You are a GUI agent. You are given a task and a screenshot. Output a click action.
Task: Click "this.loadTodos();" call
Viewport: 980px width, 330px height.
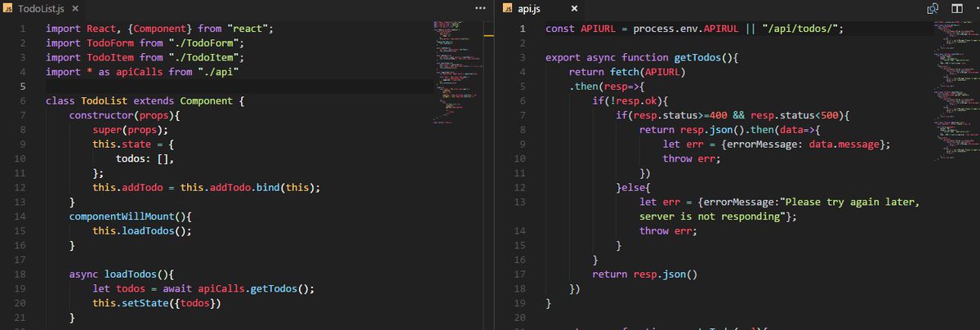point(142,230)
